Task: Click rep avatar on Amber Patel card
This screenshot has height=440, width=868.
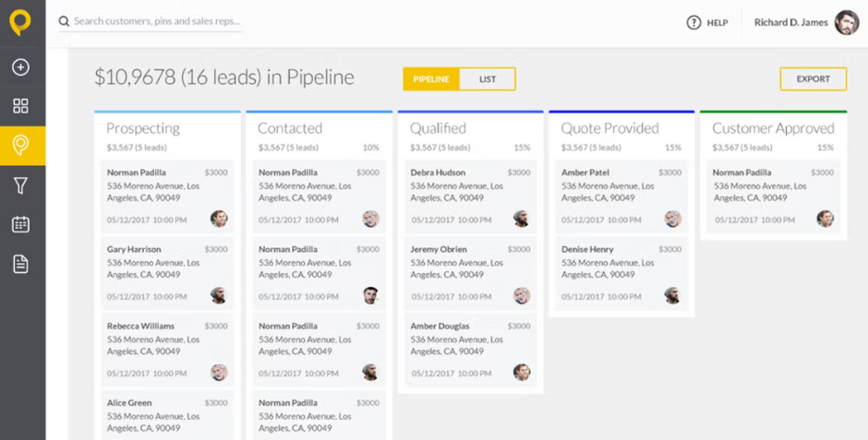Action: (x=672, y=219)
